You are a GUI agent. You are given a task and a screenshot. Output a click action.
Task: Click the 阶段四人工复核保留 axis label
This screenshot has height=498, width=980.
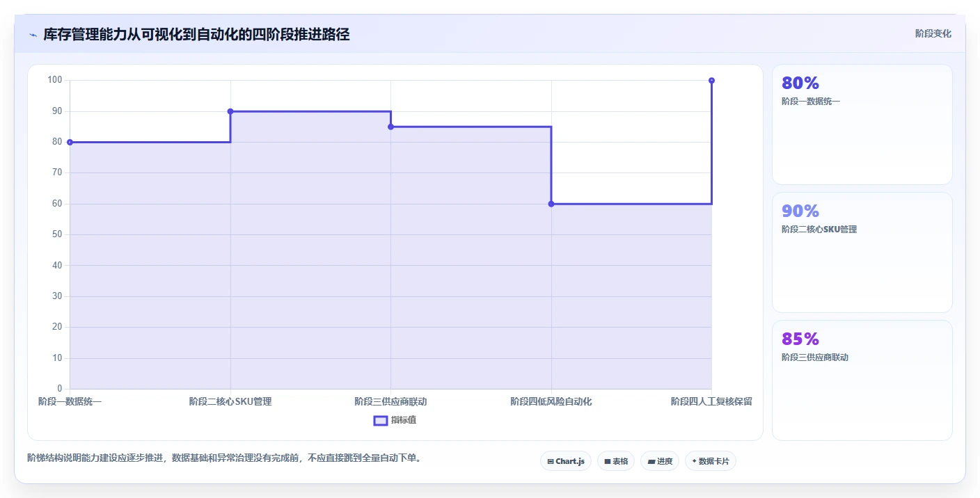(x=711, y=401)
